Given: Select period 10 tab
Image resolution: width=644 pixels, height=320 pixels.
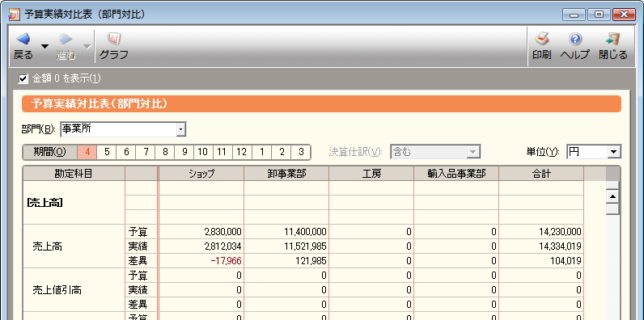Looking at the screenshot, I should 202,152.
